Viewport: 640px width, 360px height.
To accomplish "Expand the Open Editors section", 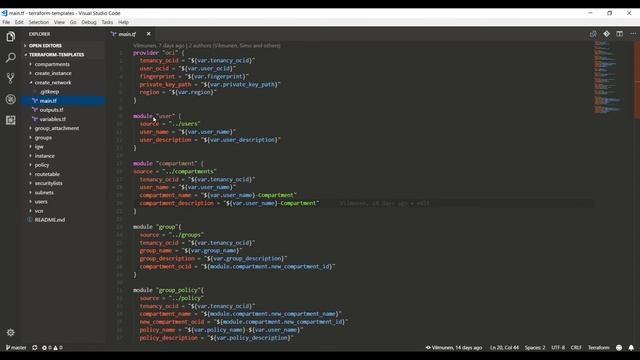I will tap(64, 46).
